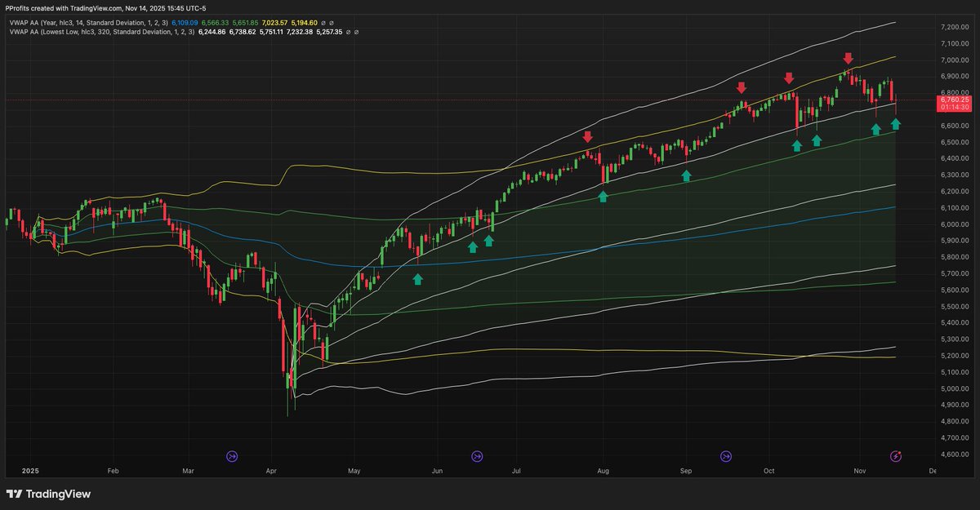Click the 5,800.00 price axis label
The image size is (980, 510).
point(954,257)
